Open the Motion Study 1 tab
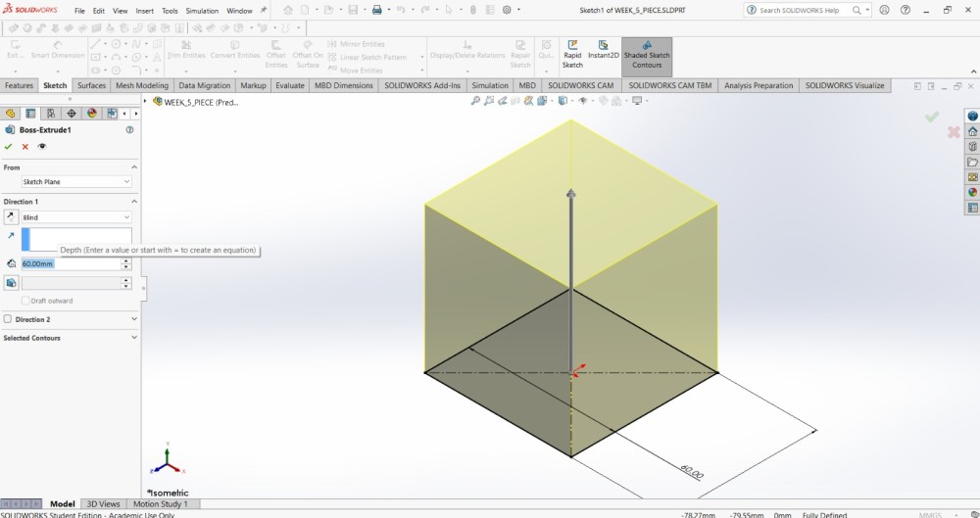 160,503
